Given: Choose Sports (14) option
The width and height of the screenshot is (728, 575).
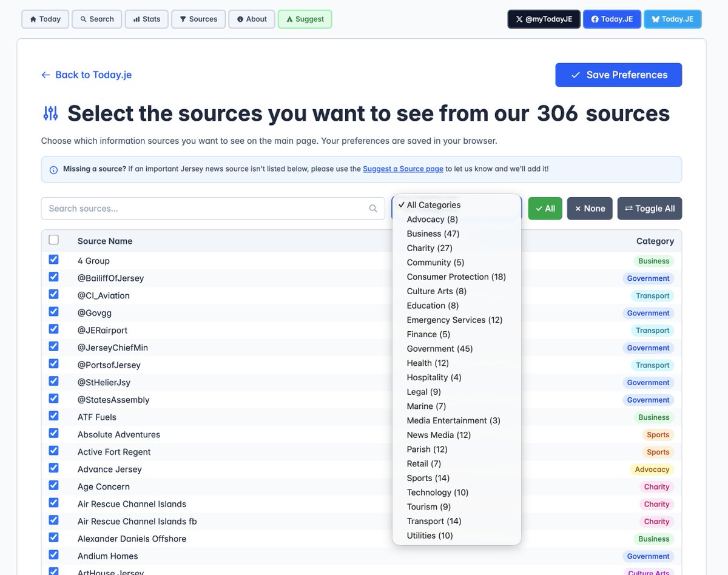Looking at the screenshot, I should pyautogui.click(x=456, y=478).
